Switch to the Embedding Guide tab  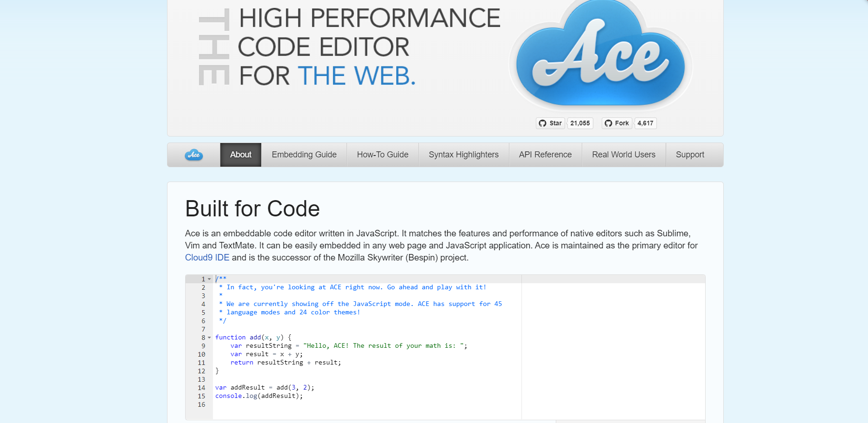pyautogui.click(x=304, y=155)
